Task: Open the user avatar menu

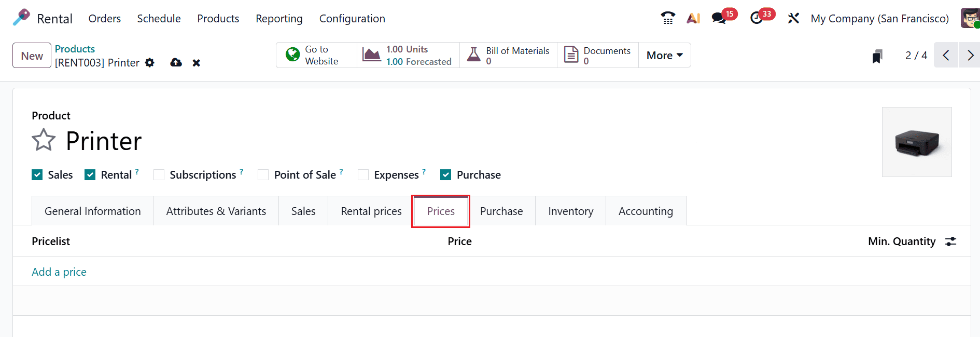Action: click(x=970, y=18)
